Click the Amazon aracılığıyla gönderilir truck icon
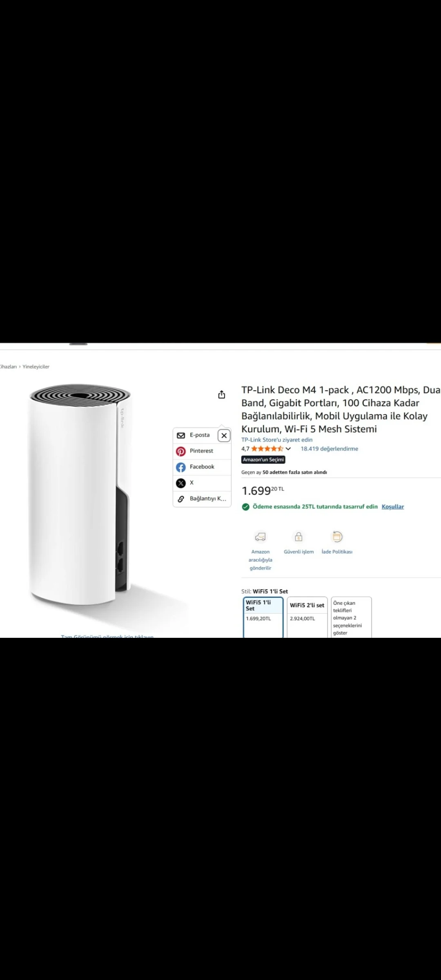Viewport: 441px width, 980px height. 260,537
